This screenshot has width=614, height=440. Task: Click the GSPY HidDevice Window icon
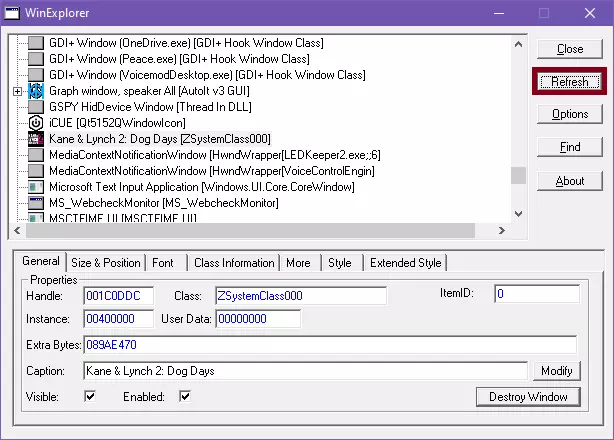click(36, 107)
